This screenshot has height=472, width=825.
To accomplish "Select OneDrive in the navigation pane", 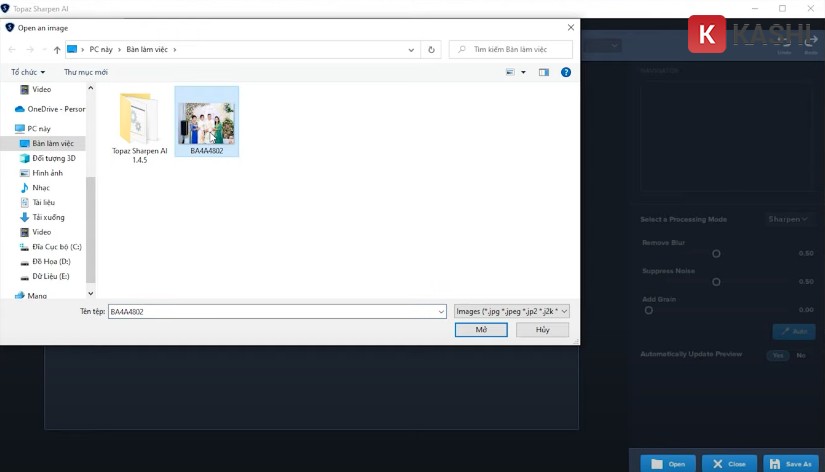I will click(55, 109).
